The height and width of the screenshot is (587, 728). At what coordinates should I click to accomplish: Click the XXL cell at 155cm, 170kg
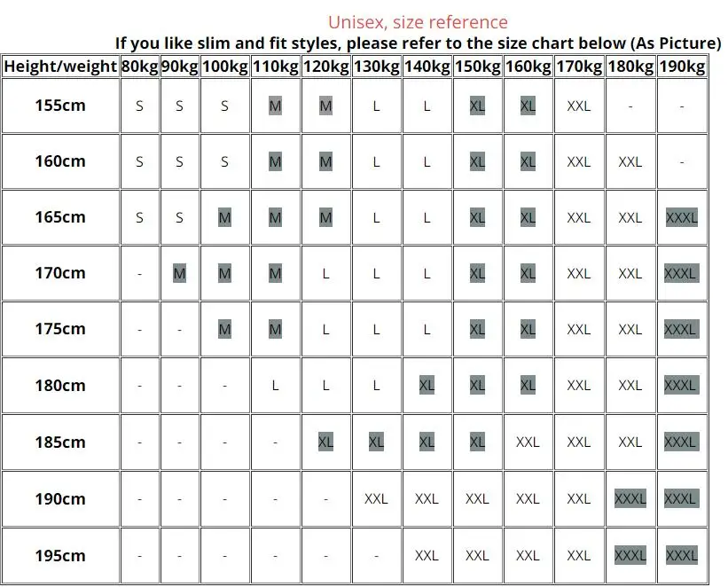(578, 106)
